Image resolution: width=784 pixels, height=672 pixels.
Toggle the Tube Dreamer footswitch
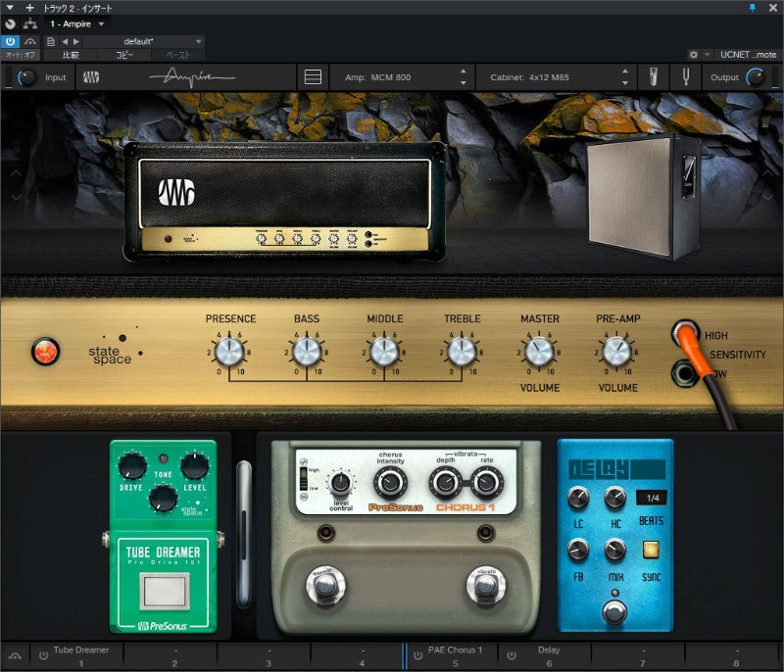tap(164, 591)
